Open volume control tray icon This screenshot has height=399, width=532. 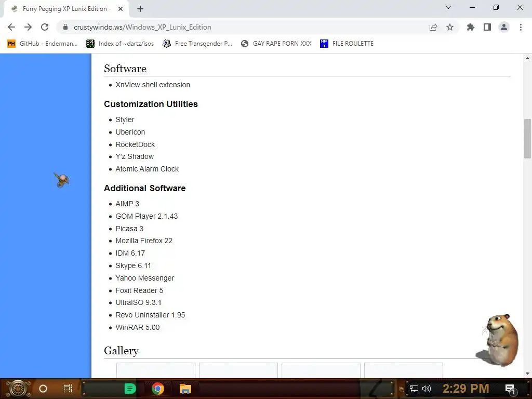click(426, 389)
